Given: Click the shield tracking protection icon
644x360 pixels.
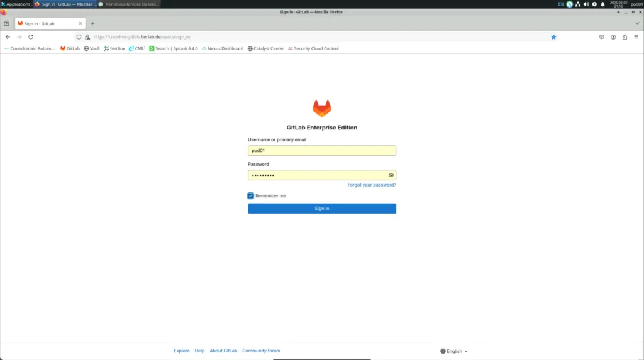Looking at the screenshot, I should 79,37.
